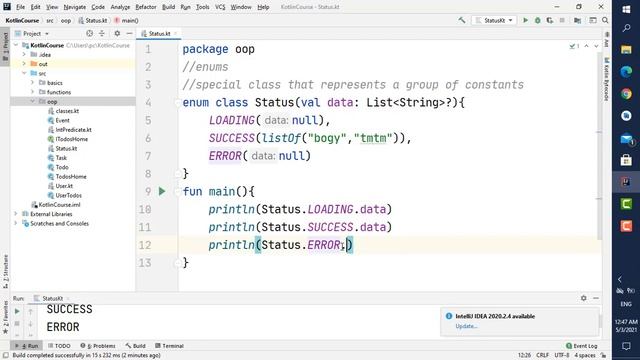The image size is (640, 360).
Task: Open the Structure side tool window
Action: tap(5, 271)
